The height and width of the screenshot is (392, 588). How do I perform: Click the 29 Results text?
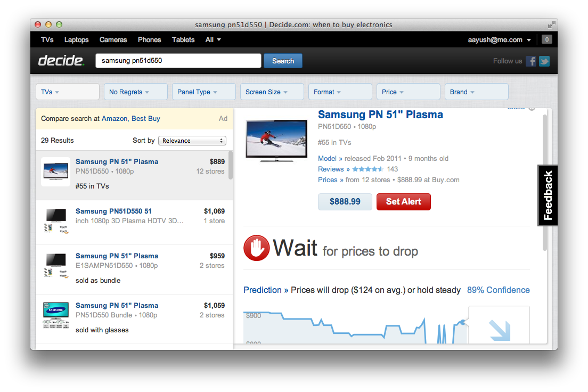pyautogui.click(x=58, y=140)
